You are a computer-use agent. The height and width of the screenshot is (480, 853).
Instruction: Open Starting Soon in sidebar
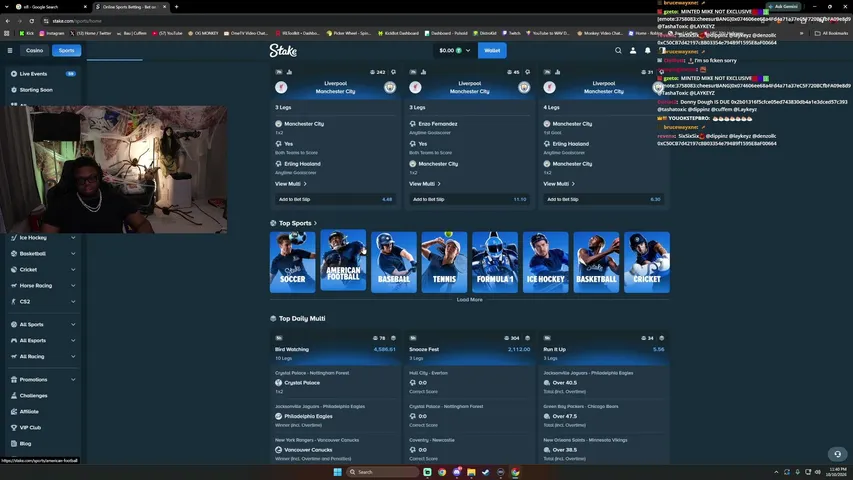tap(43, 90)
